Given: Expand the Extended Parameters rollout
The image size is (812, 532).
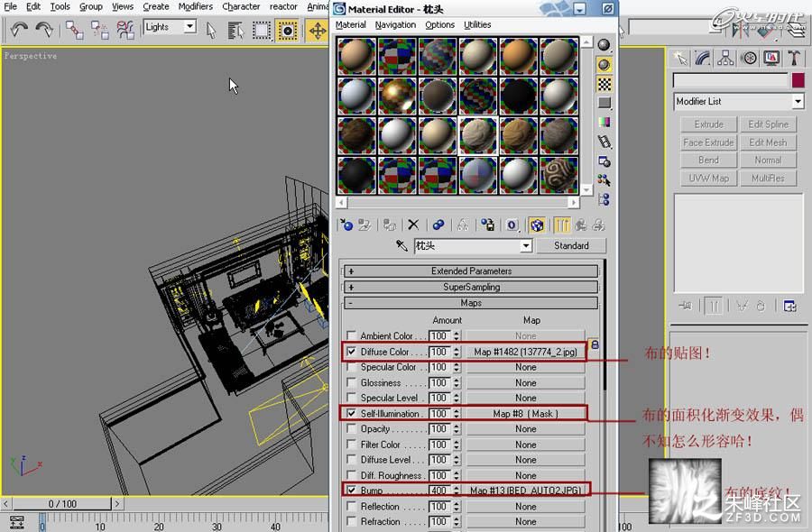Looking at the screenshot, I should 470,271.
